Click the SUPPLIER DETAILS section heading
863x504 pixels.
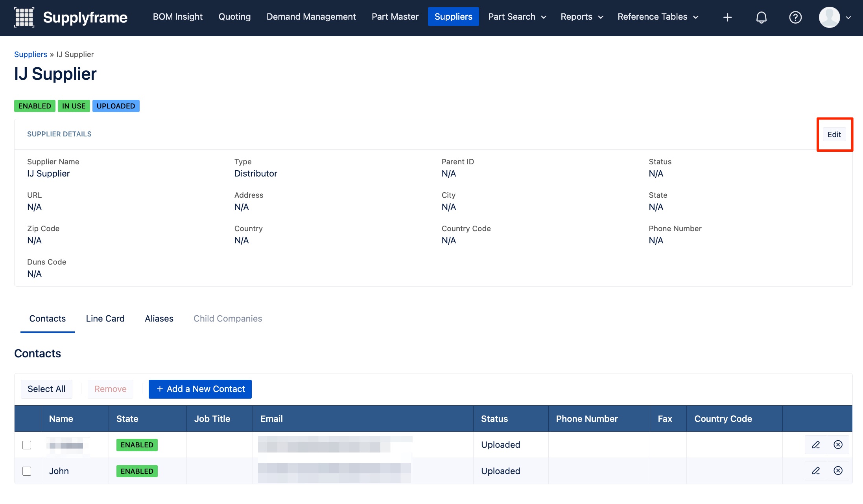[x=59, y=134]
